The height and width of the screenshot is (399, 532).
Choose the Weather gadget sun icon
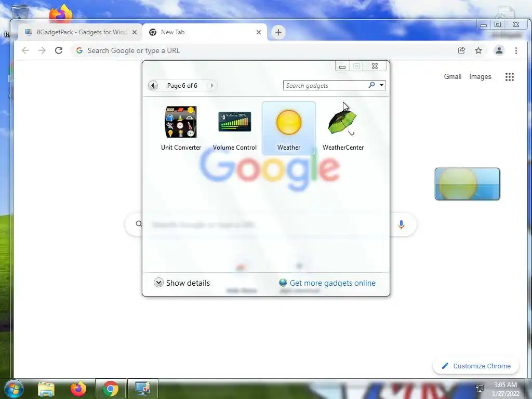pyautogui.click(x=289, y=122)
